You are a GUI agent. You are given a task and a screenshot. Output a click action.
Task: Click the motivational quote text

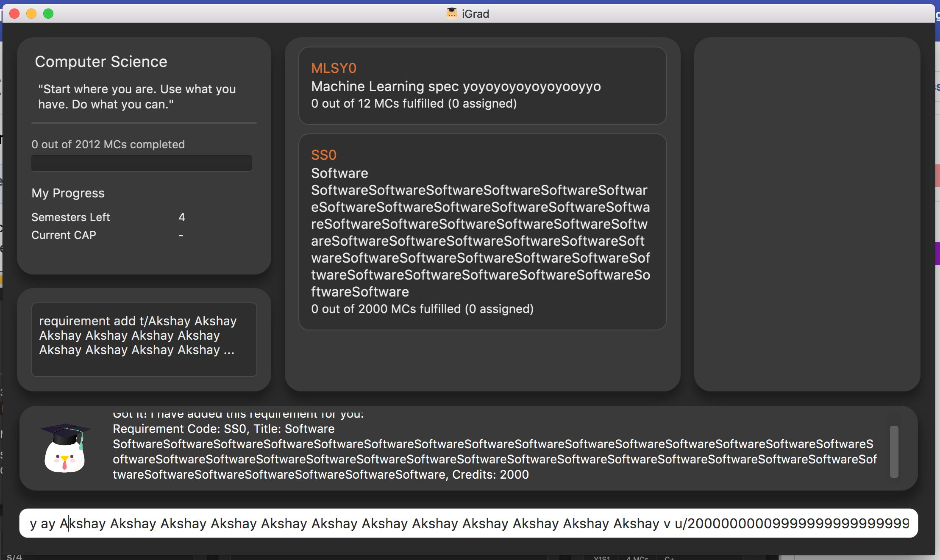[137, 97]
